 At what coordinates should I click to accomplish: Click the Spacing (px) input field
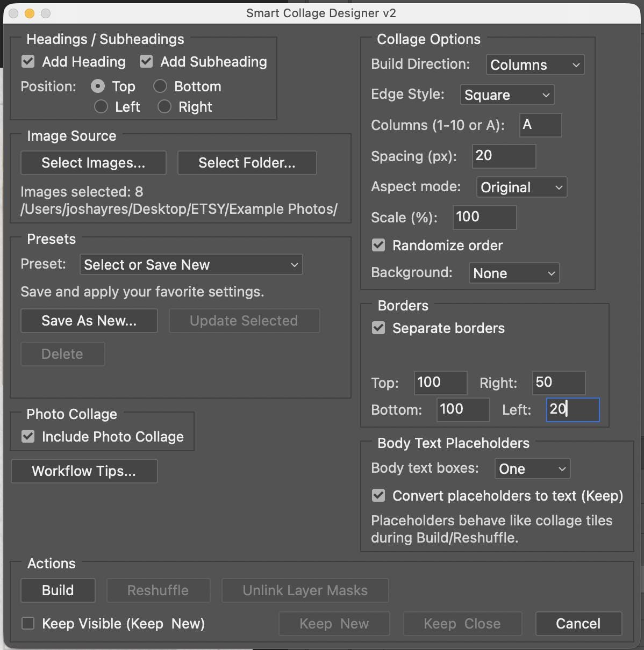pyautogui.click(x=504, y=156)
